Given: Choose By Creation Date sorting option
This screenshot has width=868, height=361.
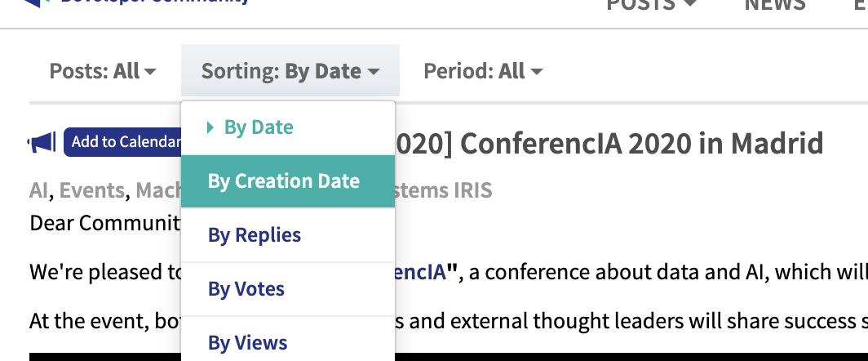Looking at the screenshot, I should point(288,181).
